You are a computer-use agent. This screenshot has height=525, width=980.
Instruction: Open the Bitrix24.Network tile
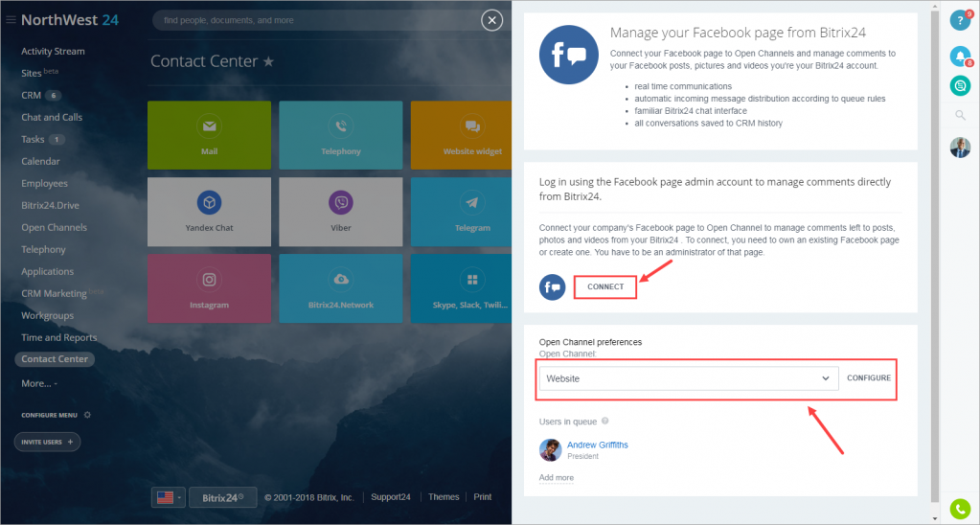341,288
